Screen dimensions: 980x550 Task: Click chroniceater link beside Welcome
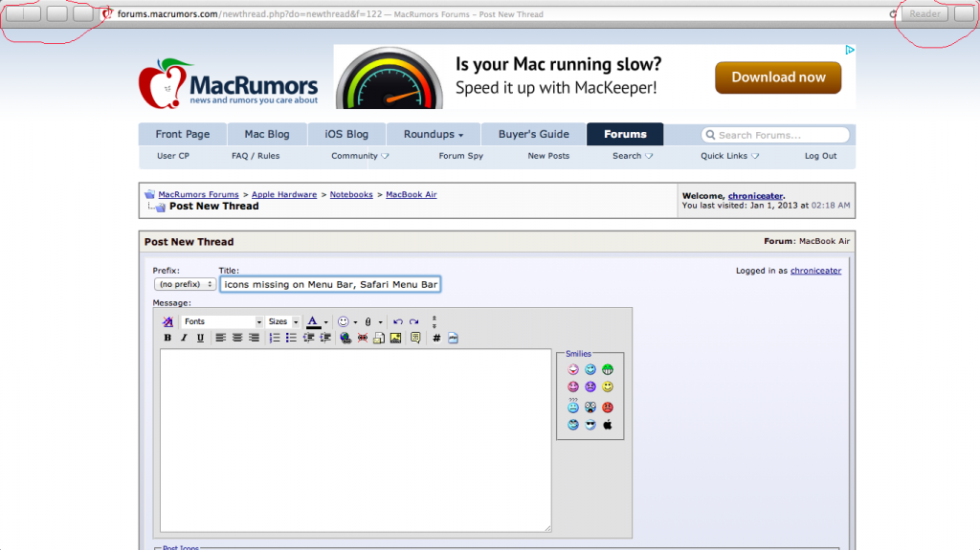(755, 196)
